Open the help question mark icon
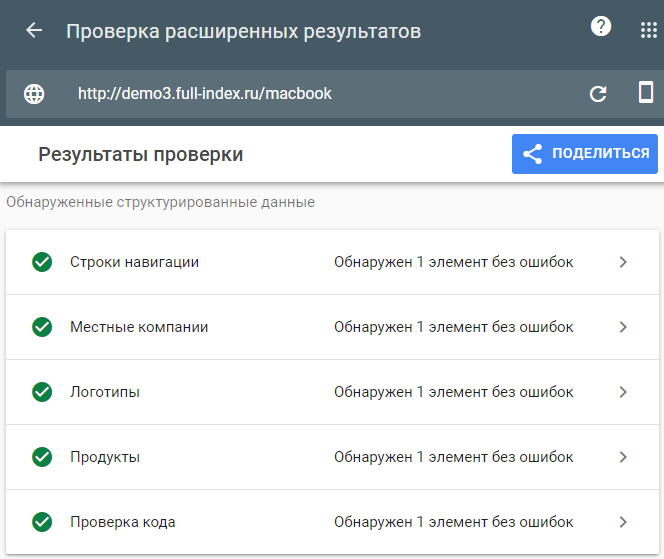The width and height of the screenshot is (664, 559). 601,27
